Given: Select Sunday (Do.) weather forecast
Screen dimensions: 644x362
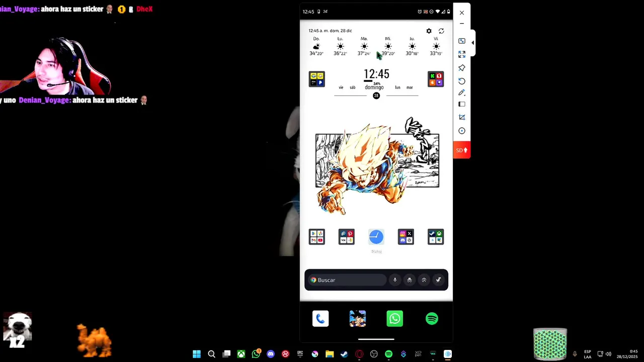Looking at the screenshot, I should pyautogui.click(x=316, y=46).
